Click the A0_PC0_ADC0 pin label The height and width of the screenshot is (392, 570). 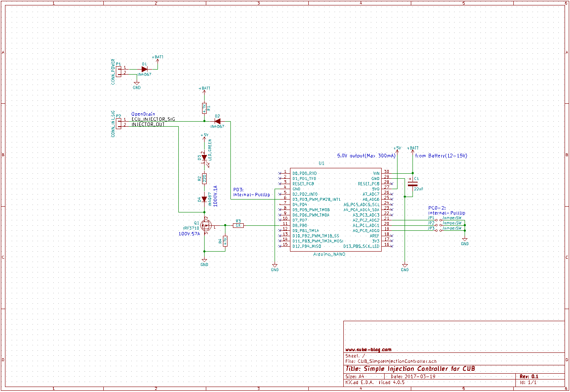click(x=366, y=230)
